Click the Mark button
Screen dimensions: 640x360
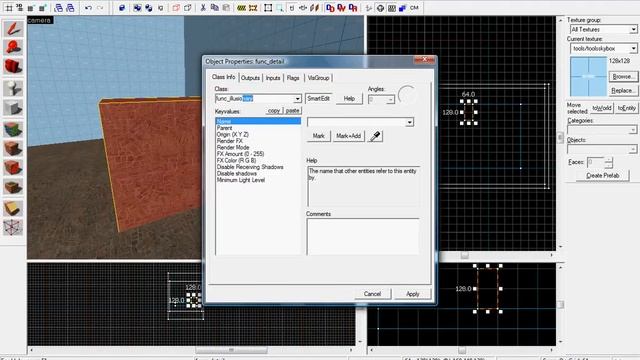(x=318, y=136)
